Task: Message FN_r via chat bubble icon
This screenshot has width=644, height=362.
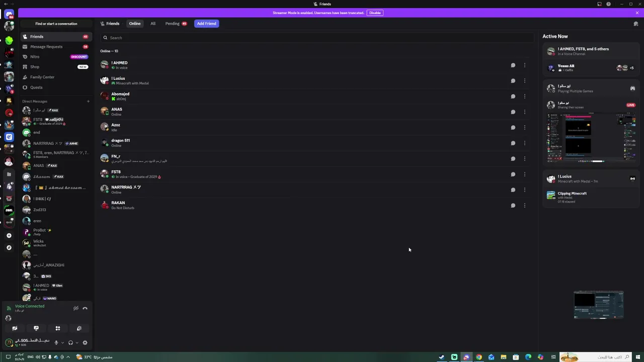Action: coord(513,158)
